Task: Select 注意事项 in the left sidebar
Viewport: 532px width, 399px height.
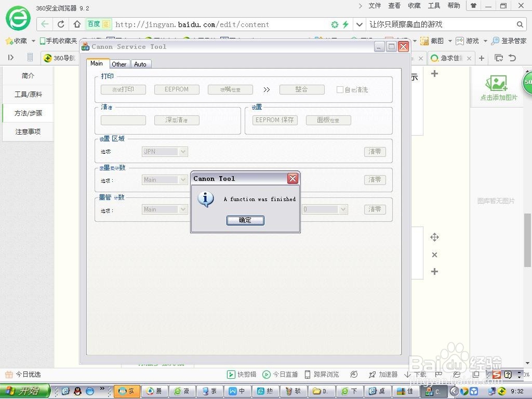Action: coord(28,131)
